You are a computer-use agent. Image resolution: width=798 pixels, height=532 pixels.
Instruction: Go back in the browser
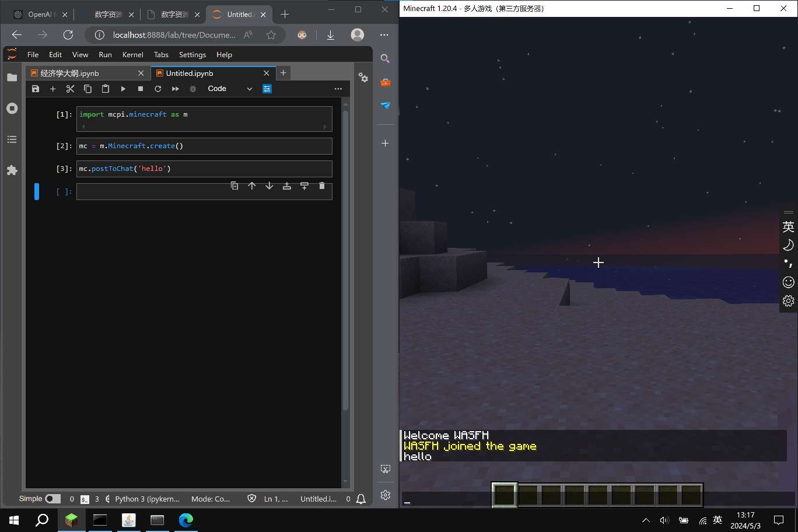pos(17,35)
